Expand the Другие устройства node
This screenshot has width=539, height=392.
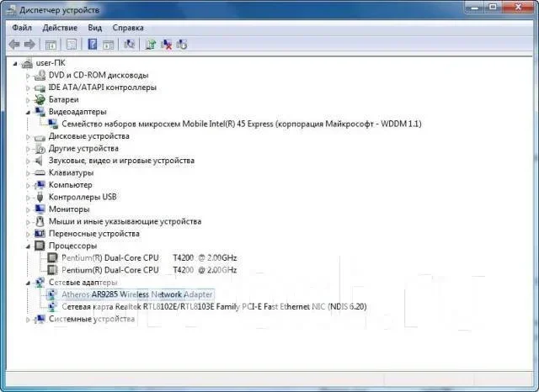(28, 149)
